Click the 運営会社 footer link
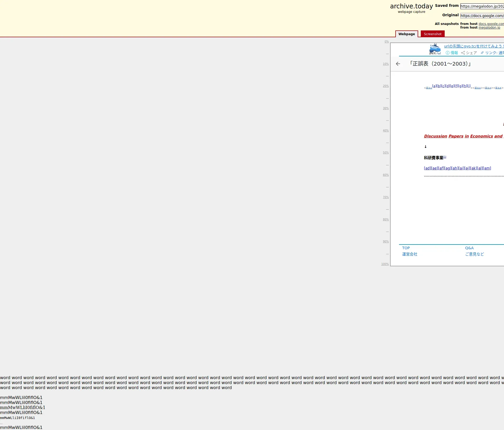The width and height of the screenshot is (504, 430). (x=409, y=254)
